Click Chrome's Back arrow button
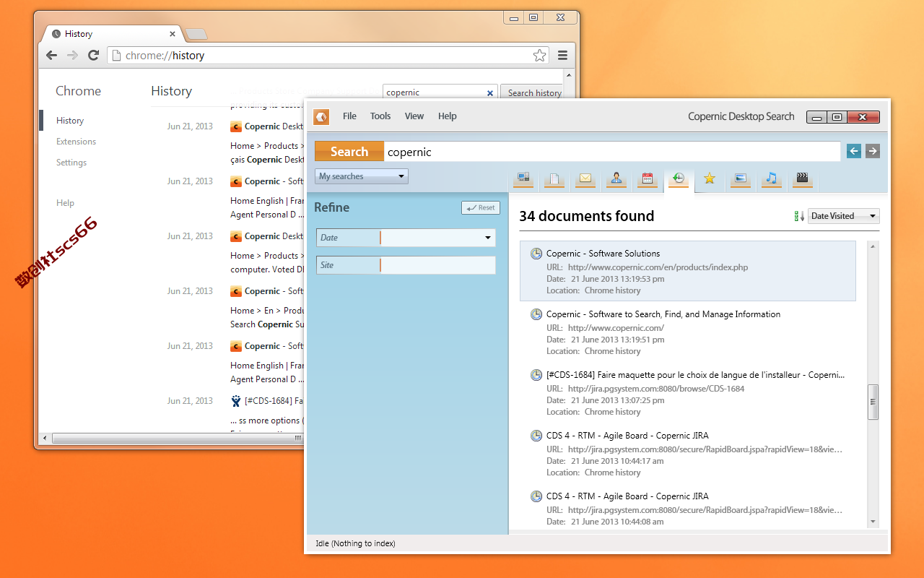 [x=51, y=56]
